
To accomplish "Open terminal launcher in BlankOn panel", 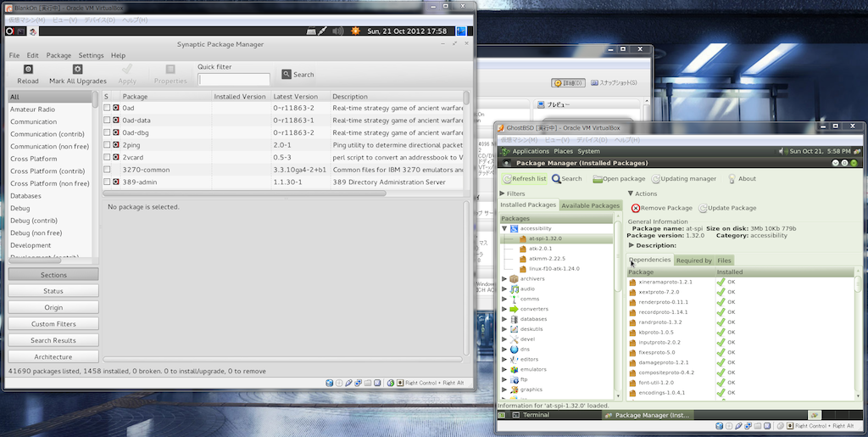I will [20, 31].
